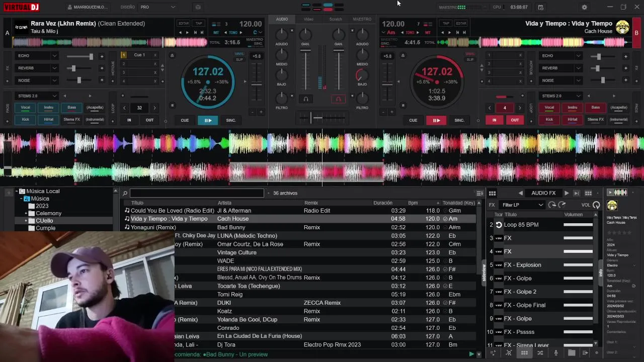This screenshot has width=644, height=362.
Task: Open sideview side tab
Action: coord(485,273)
